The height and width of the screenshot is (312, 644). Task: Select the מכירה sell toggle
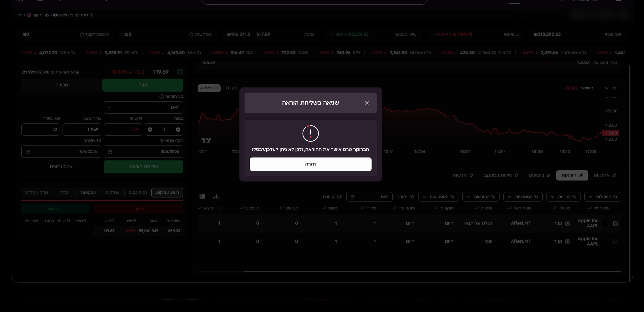pyautogui.click(x=62, y=85)
